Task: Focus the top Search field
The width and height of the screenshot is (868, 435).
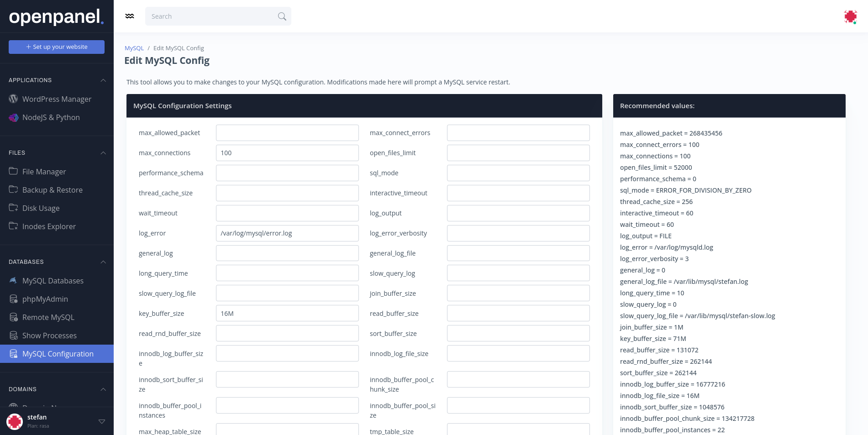Action: [218, 16]
